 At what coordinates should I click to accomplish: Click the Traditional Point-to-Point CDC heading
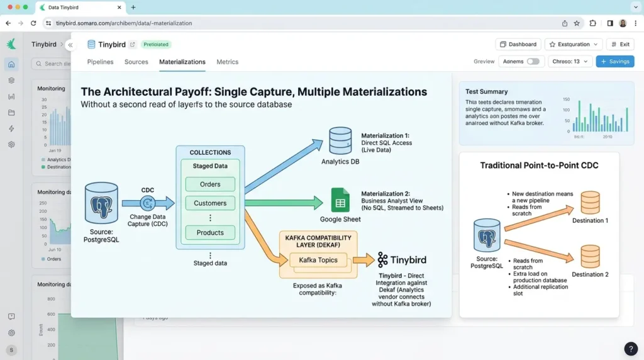point(539,165)
